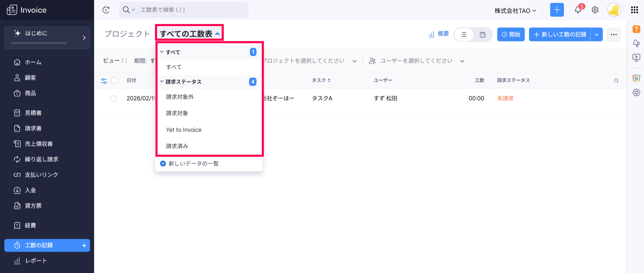
Task: Click the recent history clock icon
Action: (106, 10)
